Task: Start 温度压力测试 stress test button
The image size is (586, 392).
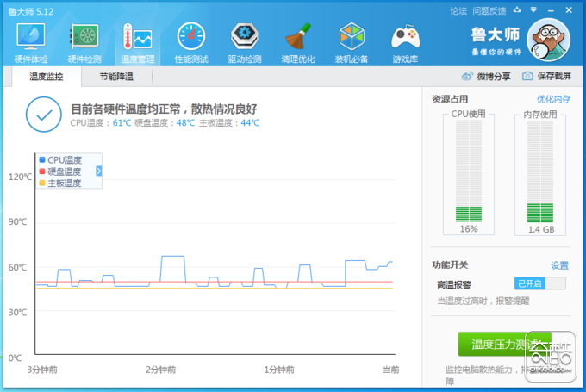Action: 504,344
